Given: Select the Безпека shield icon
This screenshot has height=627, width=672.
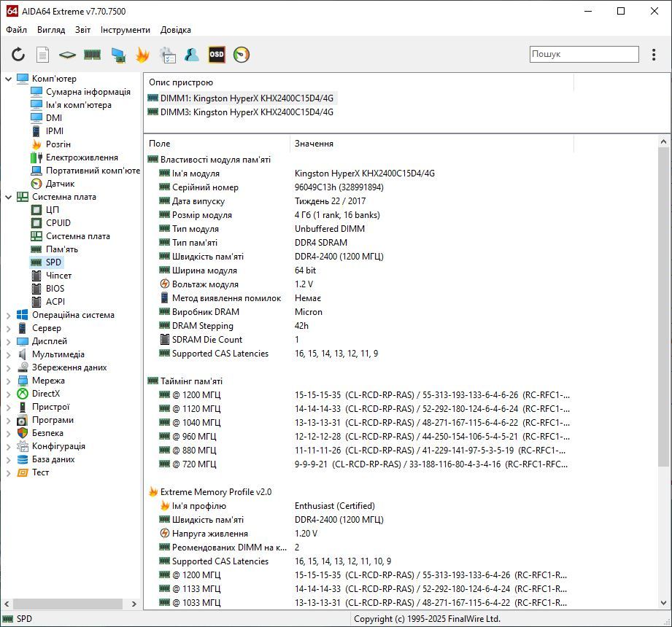Looking at the screenshot, I should (23, 433).
